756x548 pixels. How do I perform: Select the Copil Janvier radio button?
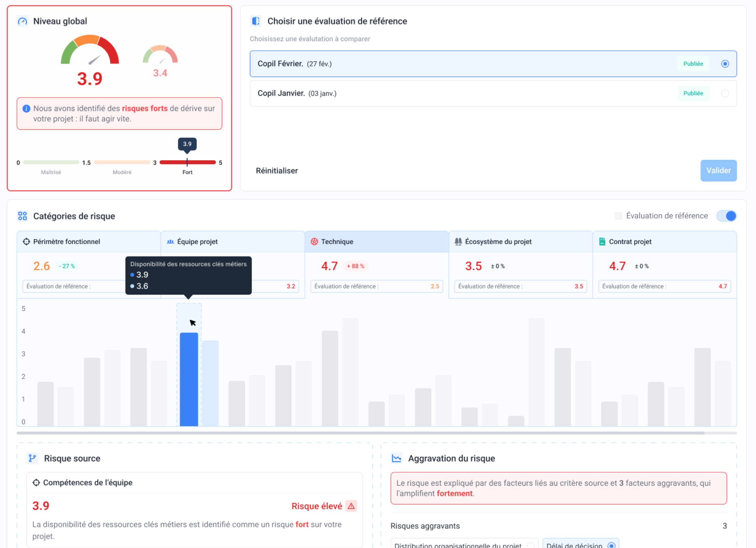point(725,93)
